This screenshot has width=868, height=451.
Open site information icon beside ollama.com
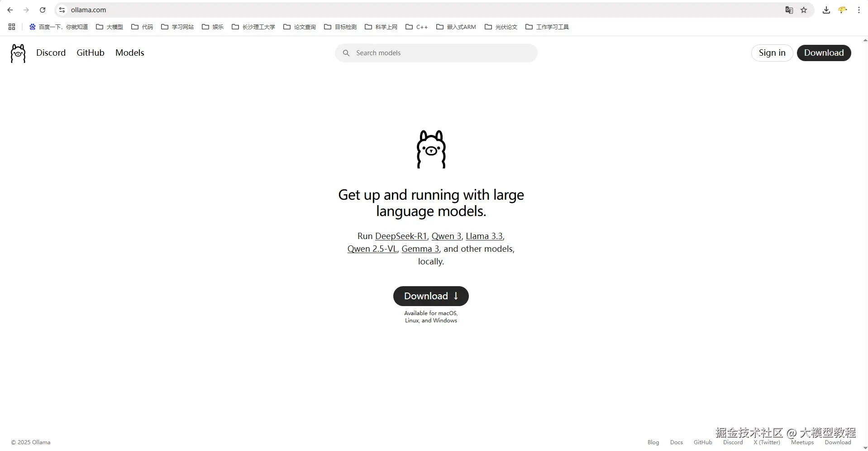[x=62, y=10]
